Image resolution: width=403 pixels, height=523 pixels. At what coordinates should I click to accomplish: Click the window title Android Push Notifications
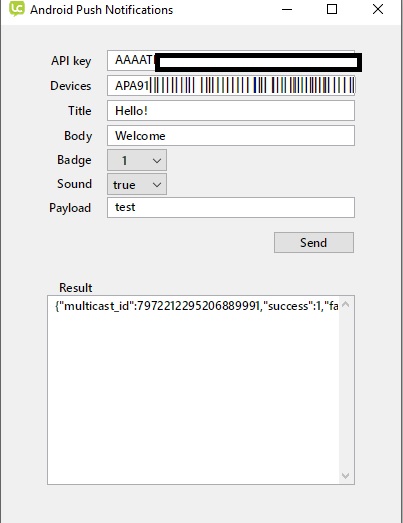pyautogui.click(x=101, y=10)
